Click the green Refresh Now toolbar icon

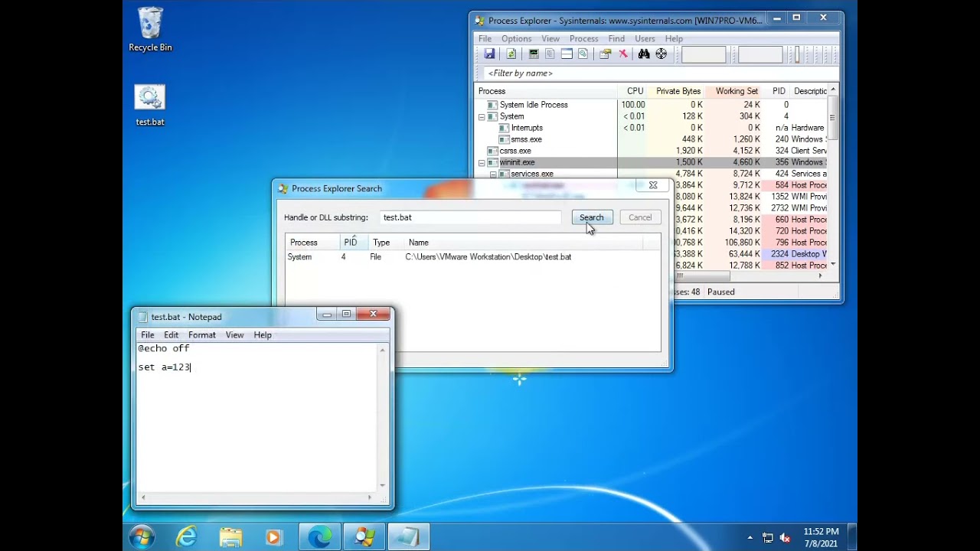tap(511, 54)
